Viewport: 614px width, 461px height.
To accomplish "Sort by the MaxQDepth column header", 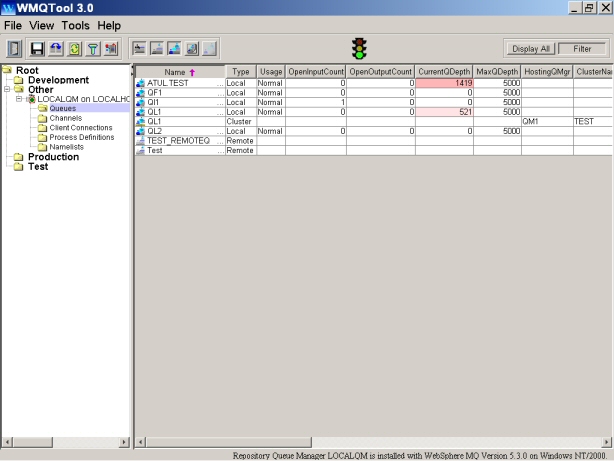I will [x=497, y=72].
